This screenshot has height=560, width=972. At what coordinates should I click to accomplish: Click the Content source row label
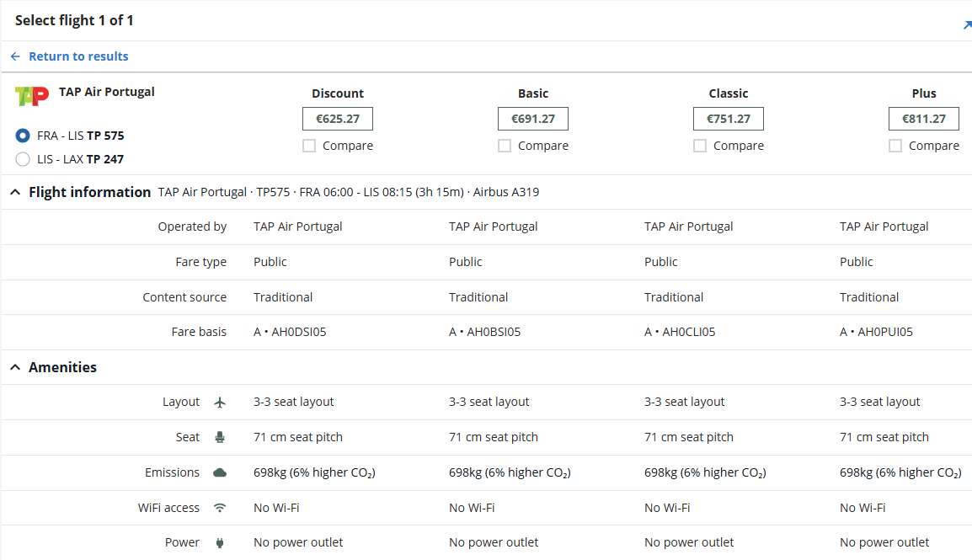[184, 297]
